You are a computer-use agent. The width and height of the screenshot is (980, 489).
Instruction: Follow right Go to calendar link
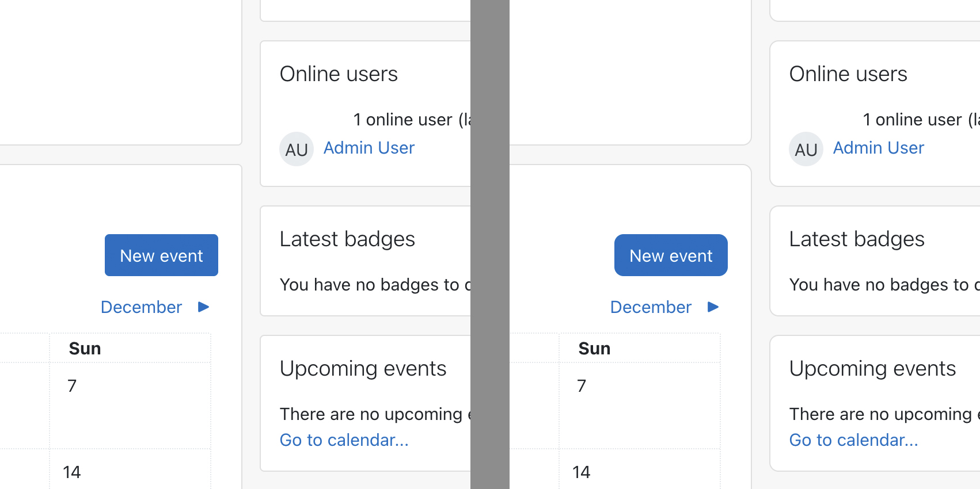854,440
